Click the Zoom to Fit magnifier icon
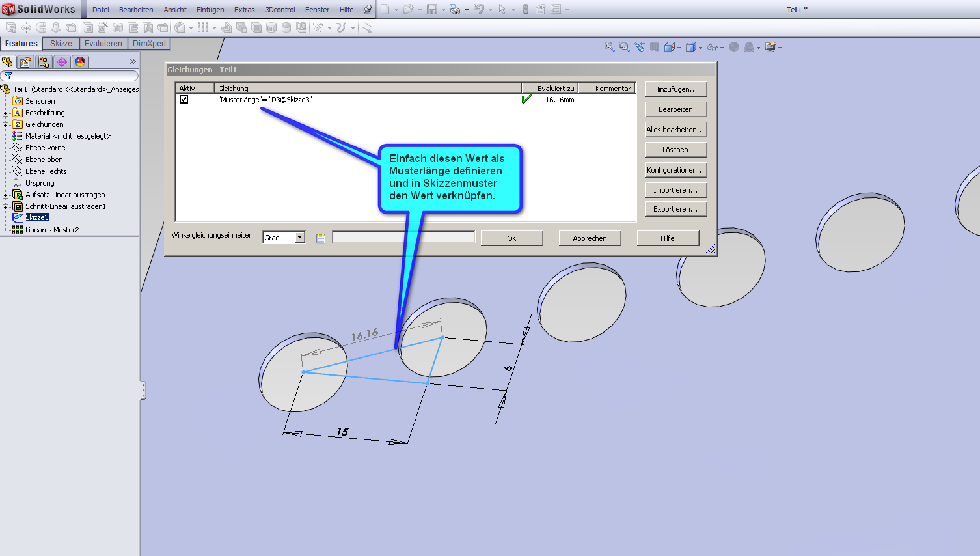The image size is (980, 556). (x=610, y=47)
